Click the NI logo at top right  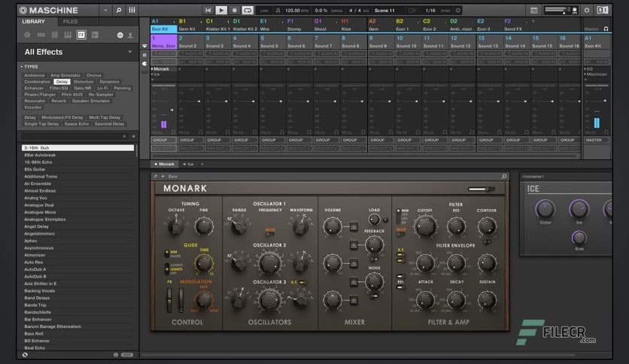click(602, 11)
